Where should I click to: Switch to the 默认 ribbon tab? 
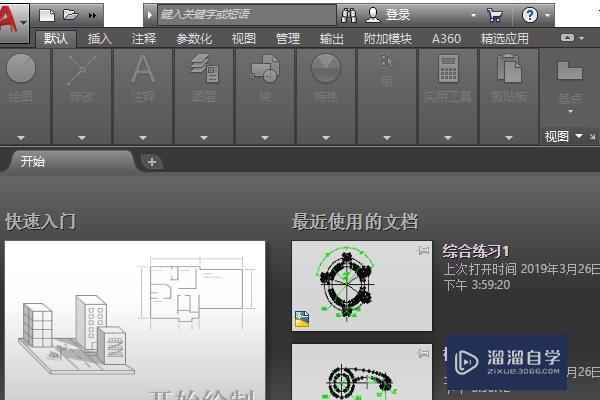pyautogui.click(x=56, y=39)
